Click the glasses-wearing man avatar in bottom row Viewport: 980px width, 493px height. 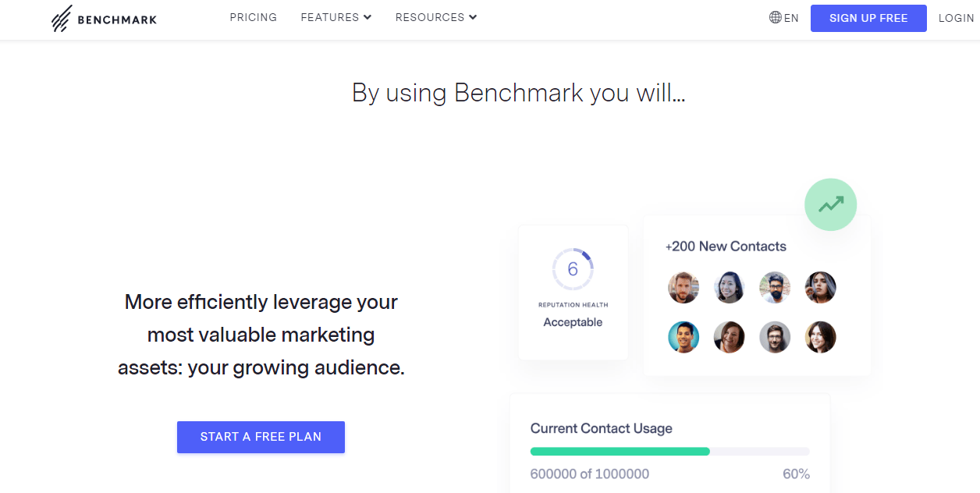click(775, 337)
